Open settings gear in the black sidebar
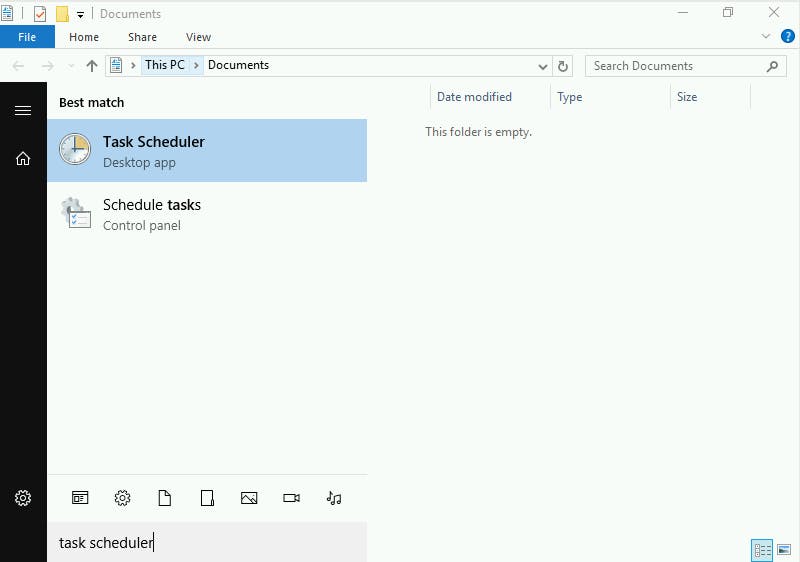This screenshot has width=800, height=562. [23, 498]
